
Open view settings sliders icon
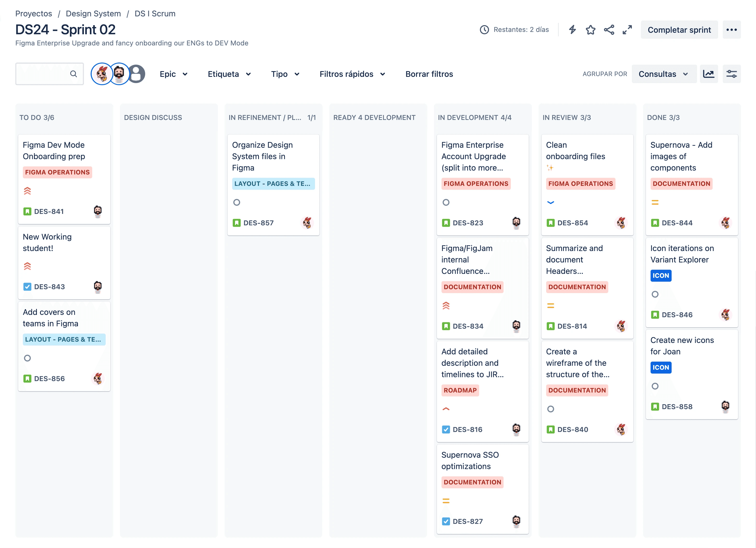731,74
